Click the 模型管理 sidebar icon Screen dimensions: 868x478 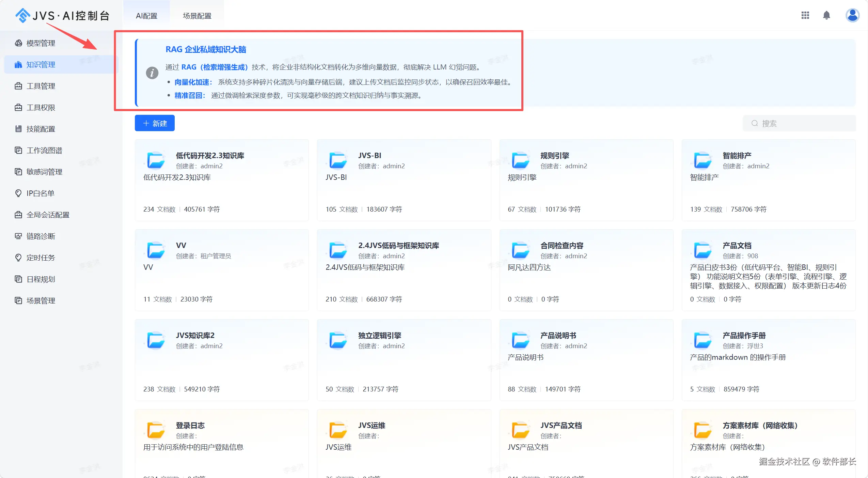point(18,43)
